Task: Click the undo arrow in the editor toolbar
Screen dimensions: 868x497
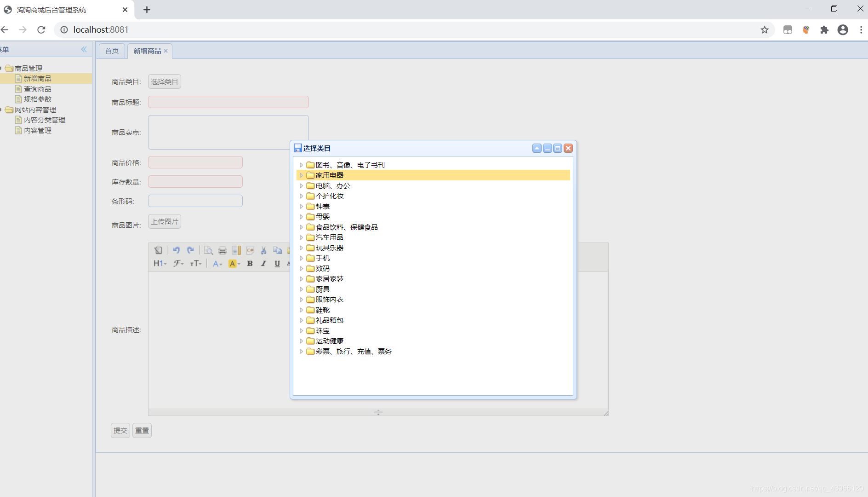Action: (x=176, y=250)
